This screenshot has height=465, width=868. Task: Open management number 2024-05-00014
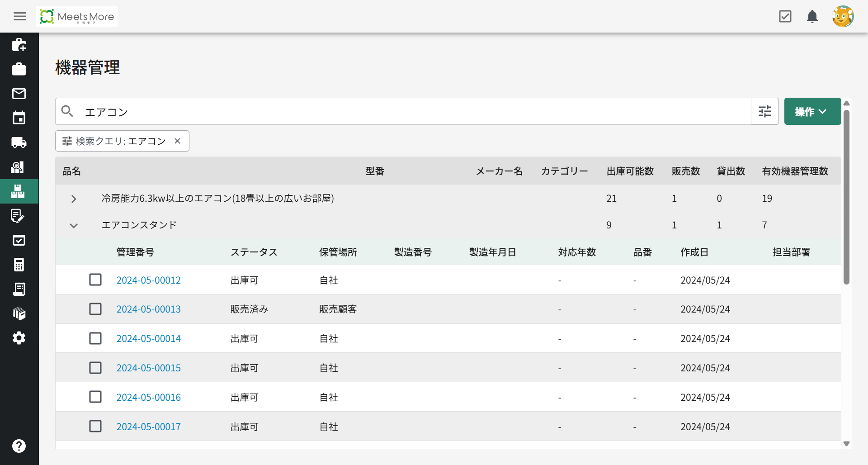click(148, 338)
